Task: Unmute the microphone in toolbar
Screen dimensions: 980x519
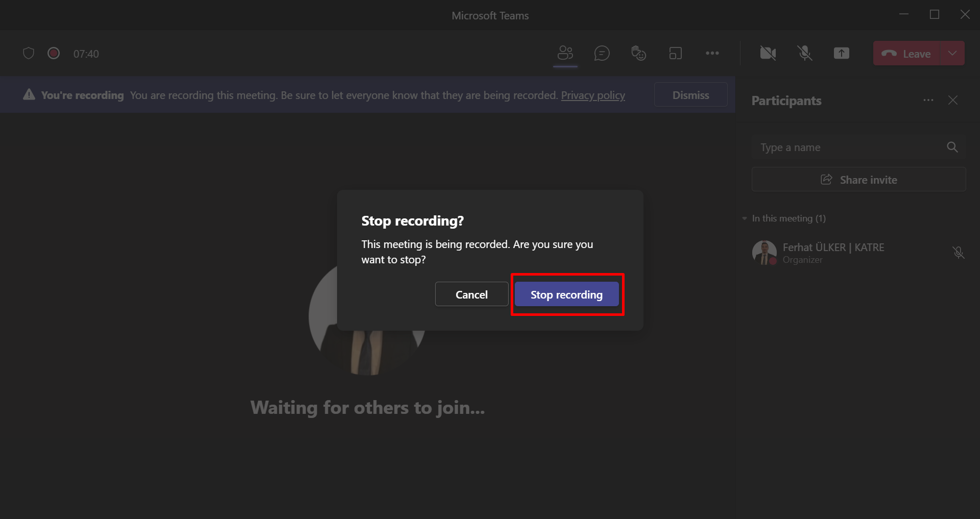Action: [x=804, y=53]
